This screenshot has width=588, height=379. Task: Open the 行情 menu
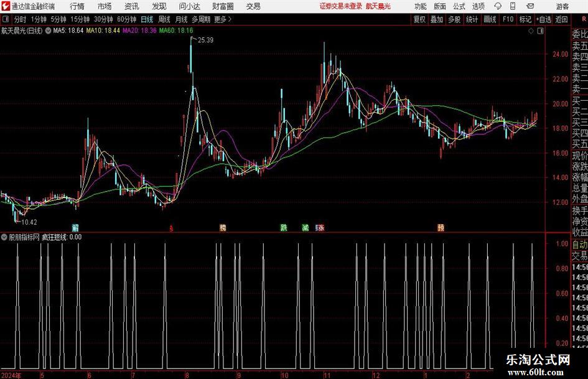pos(77,6)
